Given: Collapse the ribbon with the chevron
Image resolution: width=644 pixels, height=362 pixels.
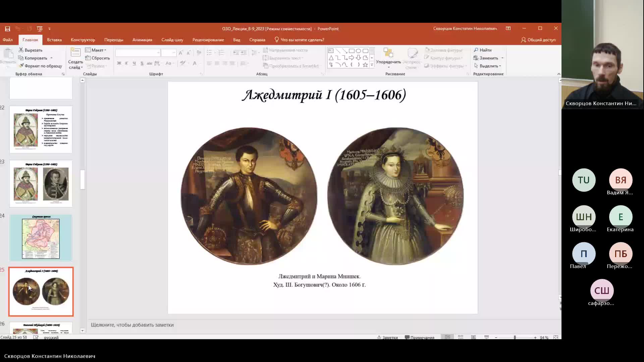Looking at the screenshot, I should point(558,74).
